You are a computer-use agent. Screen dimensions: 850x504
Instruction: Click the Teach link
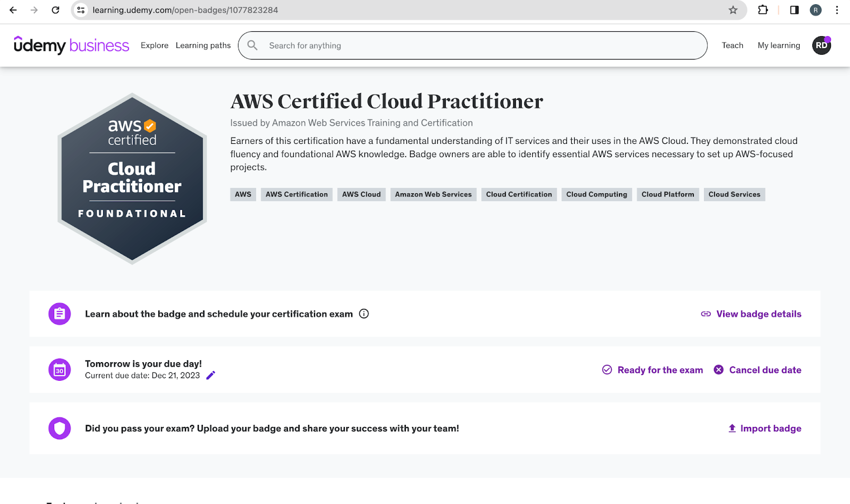[733, 46]
